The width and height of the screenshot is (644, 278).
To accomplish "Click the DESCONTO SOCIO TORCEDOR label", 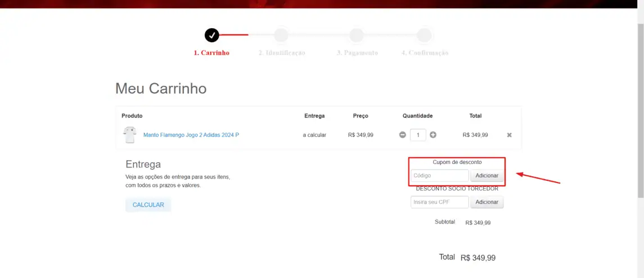I will pyautogui.click(x=457, y=189).
